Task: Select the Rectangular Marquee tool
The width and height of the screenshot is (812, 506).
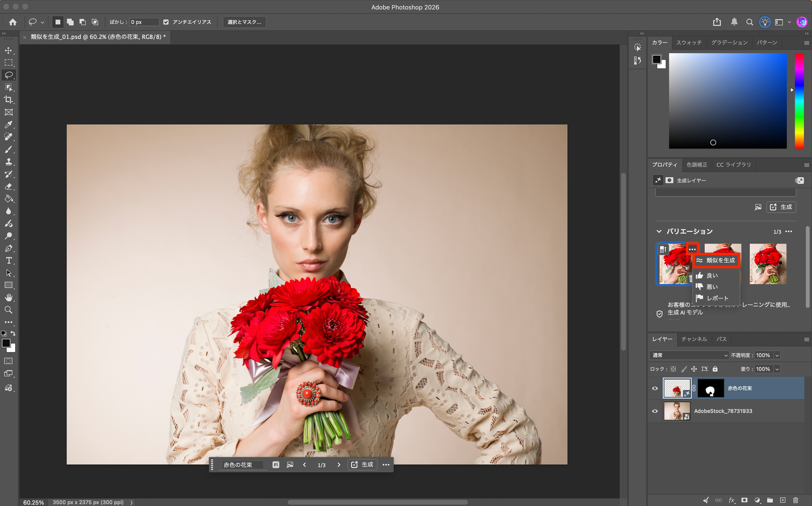Action: click(9, 63)
